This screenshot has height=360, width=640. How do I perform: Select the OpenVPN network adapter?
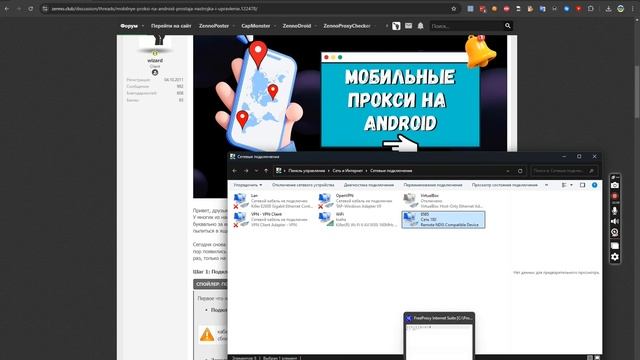357,201
